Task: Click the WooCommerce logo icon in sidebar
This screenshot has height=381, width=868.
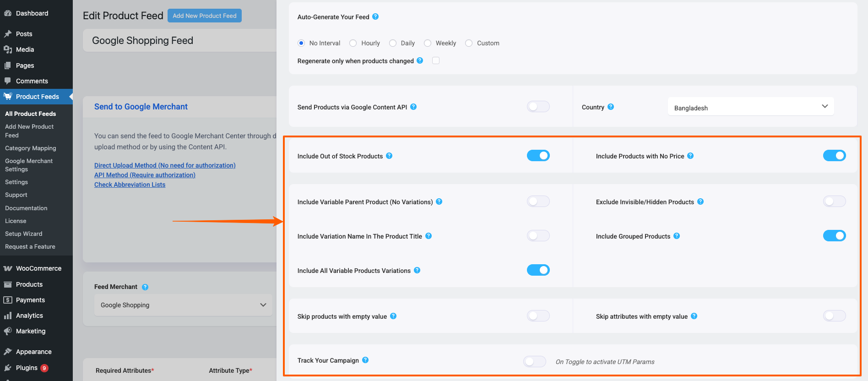Action: pyautogui.click(x=8, y=268)
